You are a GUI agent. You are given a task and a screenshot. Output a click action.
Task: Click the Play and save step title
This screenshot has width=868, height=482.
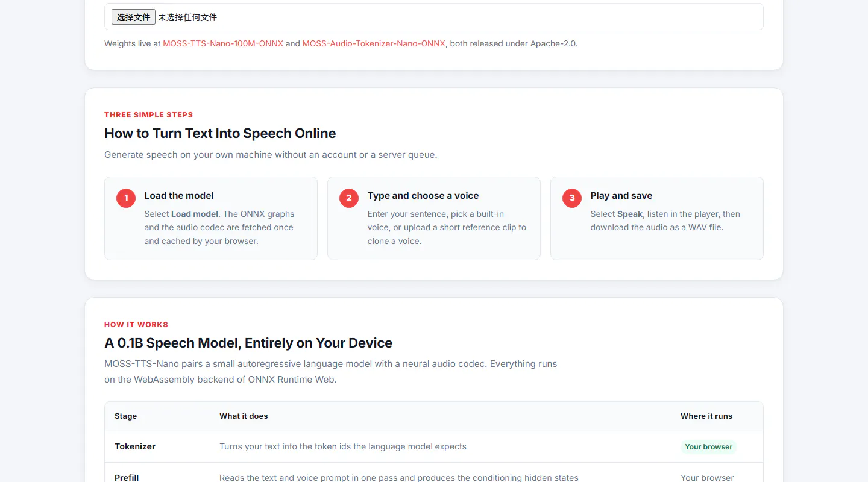tap(621, 196)
